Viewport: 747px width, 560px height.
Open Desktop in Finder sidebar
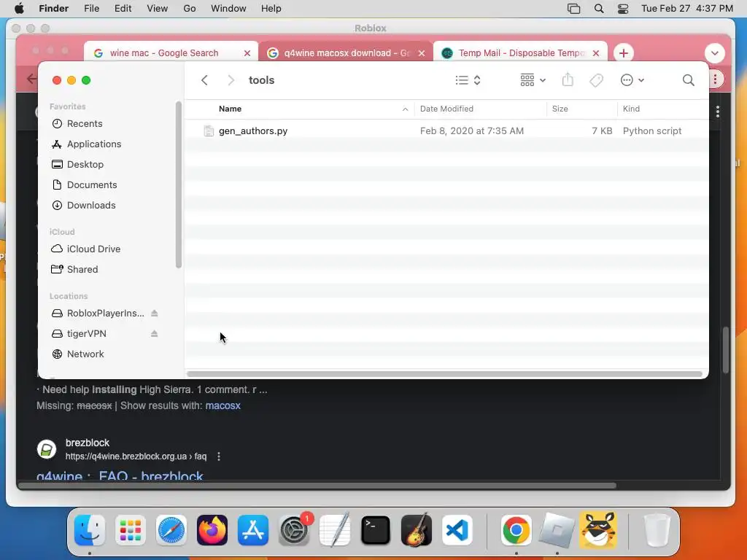pos(85,164)
